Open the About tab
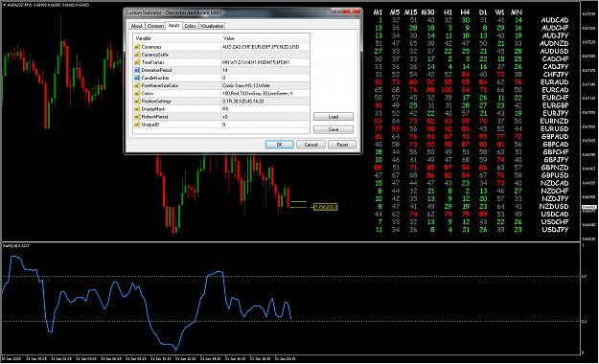Screen dimensions: 599x364 (x=136, y=26)
